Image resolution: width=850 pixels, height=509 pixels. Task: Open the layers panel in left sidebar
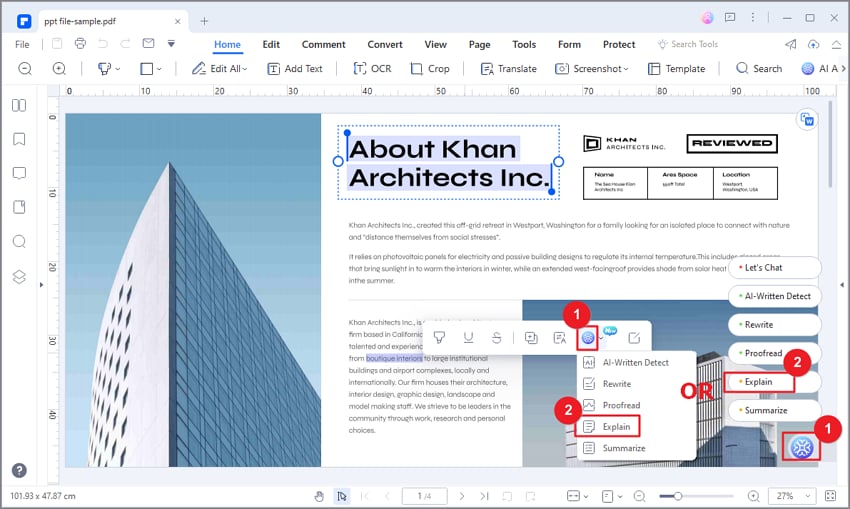pyautogui.click(x=19, y=276)
